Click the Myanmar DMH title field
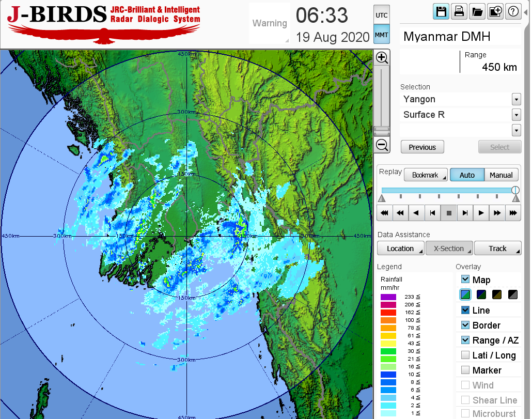Screen dimensions: 532x419 pyautogui.click(x=460, y=36)
